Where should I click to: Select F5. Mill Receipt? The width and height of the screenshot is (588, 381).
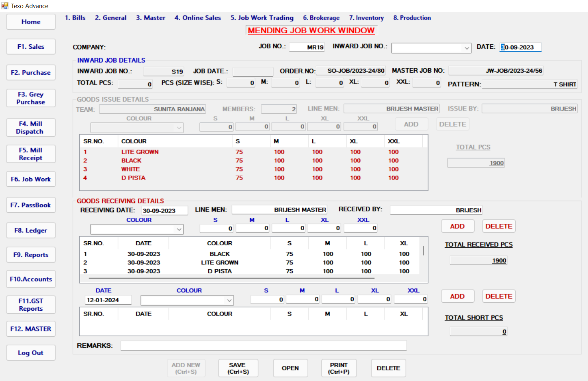[x=31, y=154]
